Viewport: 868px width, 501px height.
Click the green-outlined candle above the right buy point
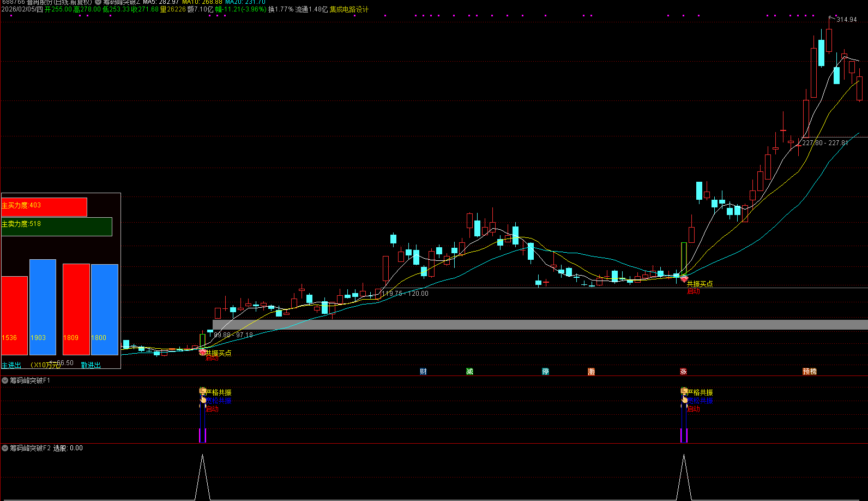click(684, 258)
